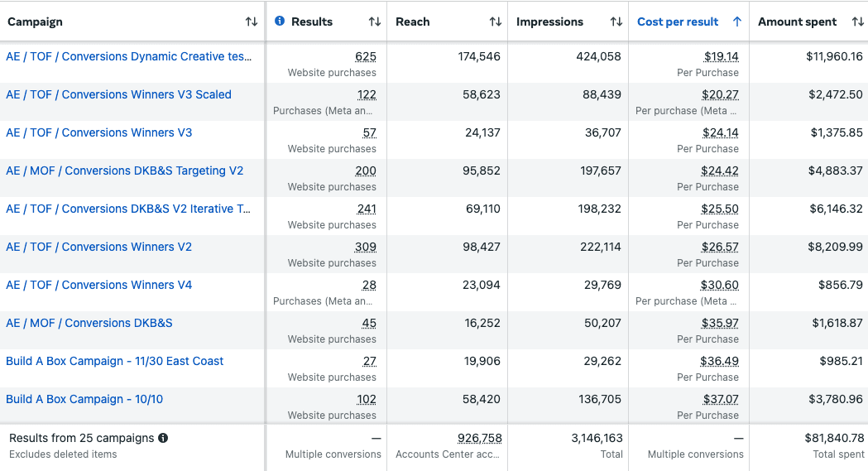Open AE / MOF / Conversions DKB&S Targeting V2
The width and height of the screenshot is (868, 471).
125,171
